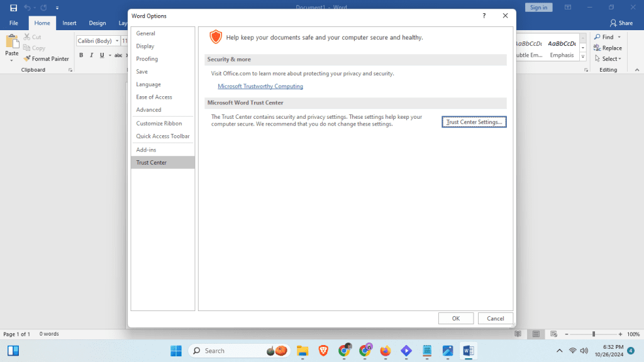644x362 pixels.
Task: Open Ribbon Display Options icon
Action: (568, 8)
